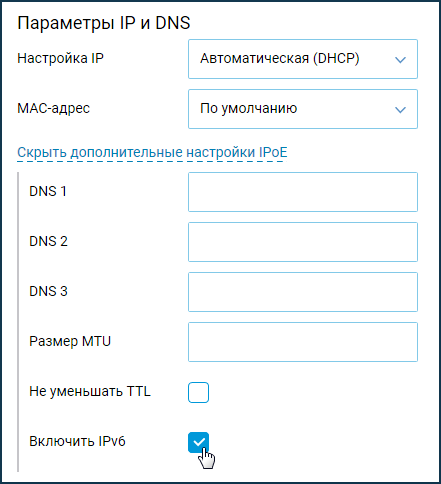Viewport: 441px width, 484px height.
Task: Collapse Скрыть дополнительные настройки IPoE section
Action: 152,152
